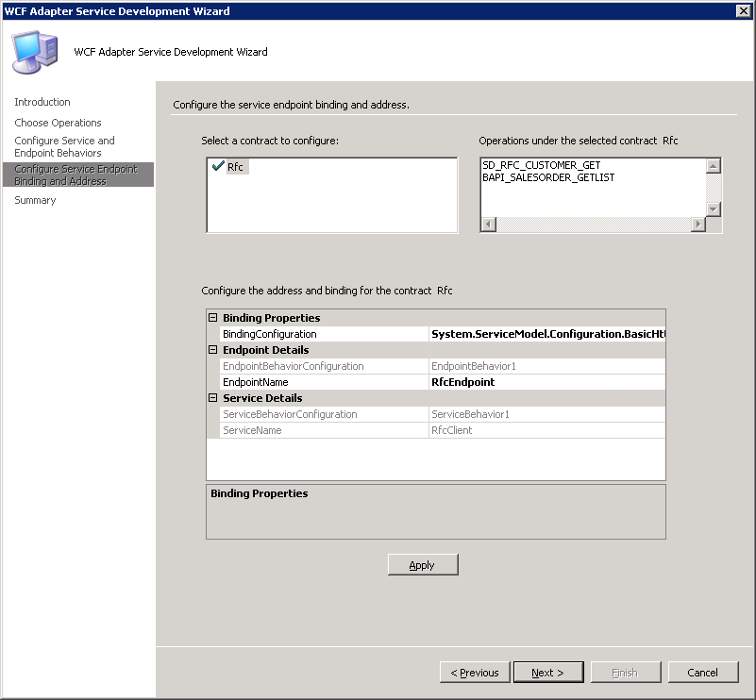Collapse the Endpoint Details section
756x700 pixels.
[x=212, y=350]
